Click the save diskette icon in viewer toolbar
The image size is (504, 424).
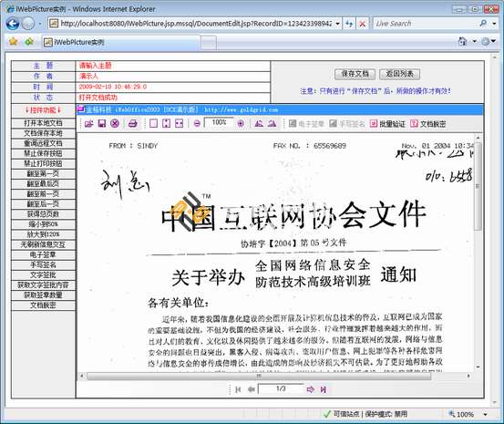(101, 123)
